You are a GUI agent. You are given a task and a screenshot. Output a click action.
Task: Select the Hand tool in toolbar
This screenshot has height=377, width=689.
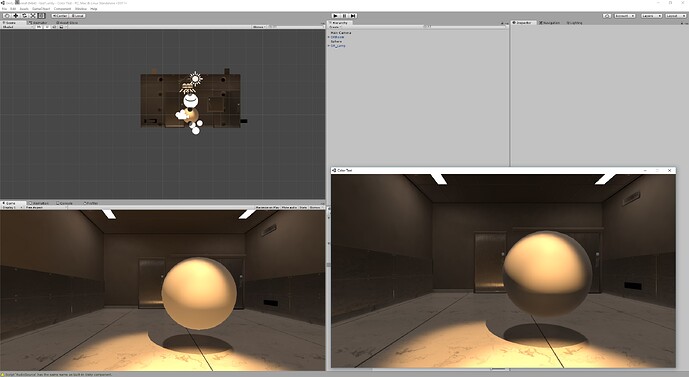pos(7,16)
